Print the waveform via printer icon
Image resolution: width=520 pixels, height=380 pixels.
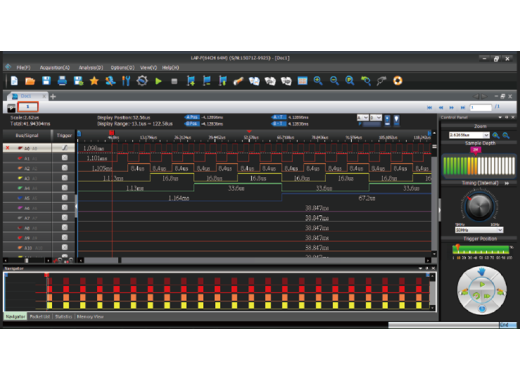pos(62,81)
